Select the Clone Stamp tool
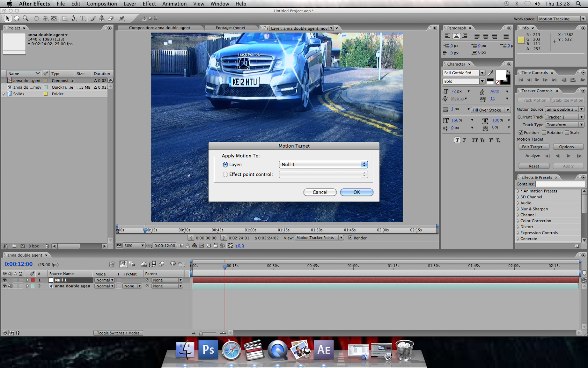Screen dimensions: 588x368 click(102, 18)
